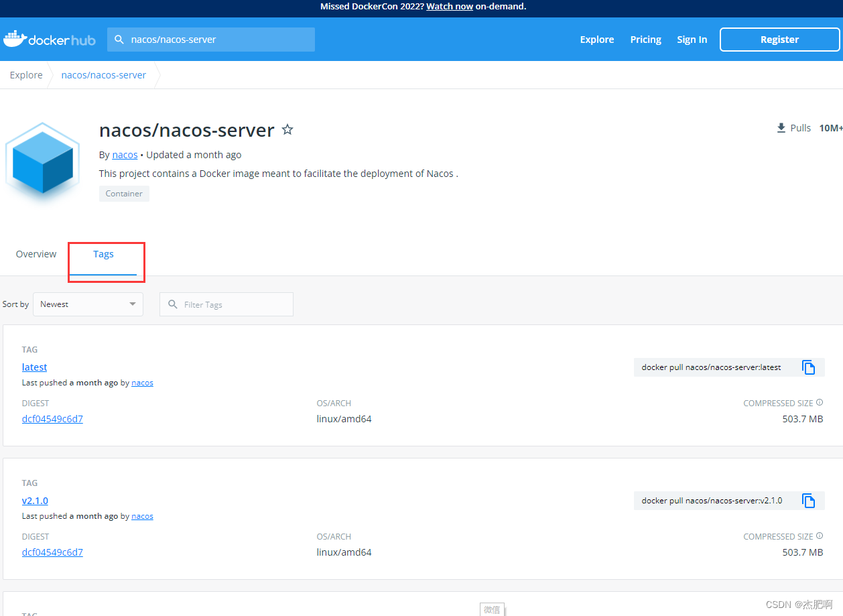This screenshot has height=616, width=843.
Task: Copy the nacos-server:latest pull command
Action: [809, 367]
